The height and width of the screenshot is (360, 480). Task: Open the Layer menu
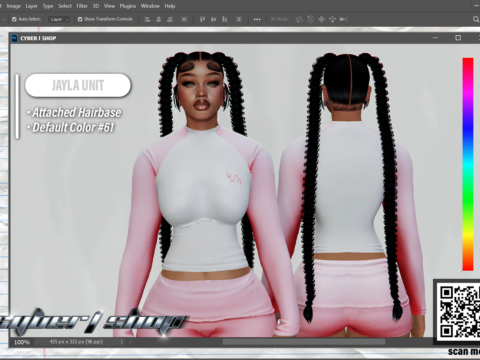coord(32,6)
